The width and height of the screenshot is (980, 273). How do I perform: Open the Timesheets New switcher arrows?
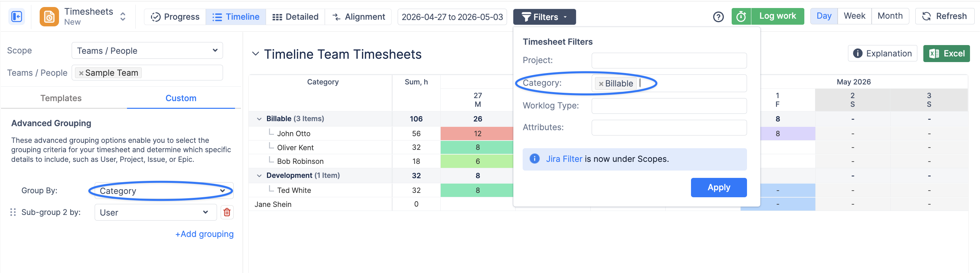click(123, 17)
